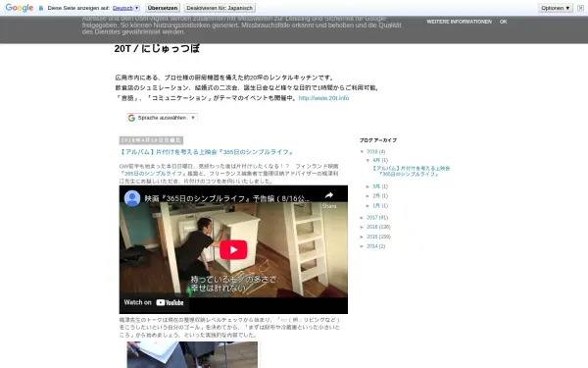This screenshot has width=588, height=368.
Task: Open the 2015 archive link
Action: (372, 237)
